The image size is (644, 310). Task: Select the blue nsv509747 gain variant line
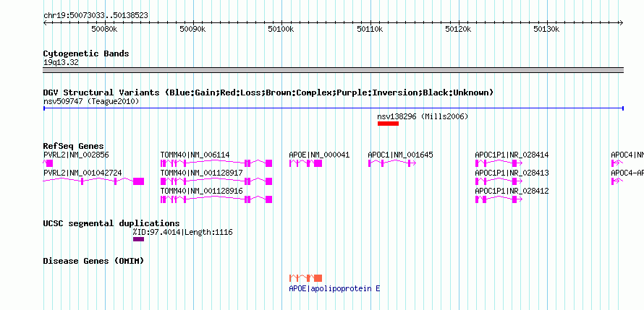pyautogui.click(x=333, y=108)
